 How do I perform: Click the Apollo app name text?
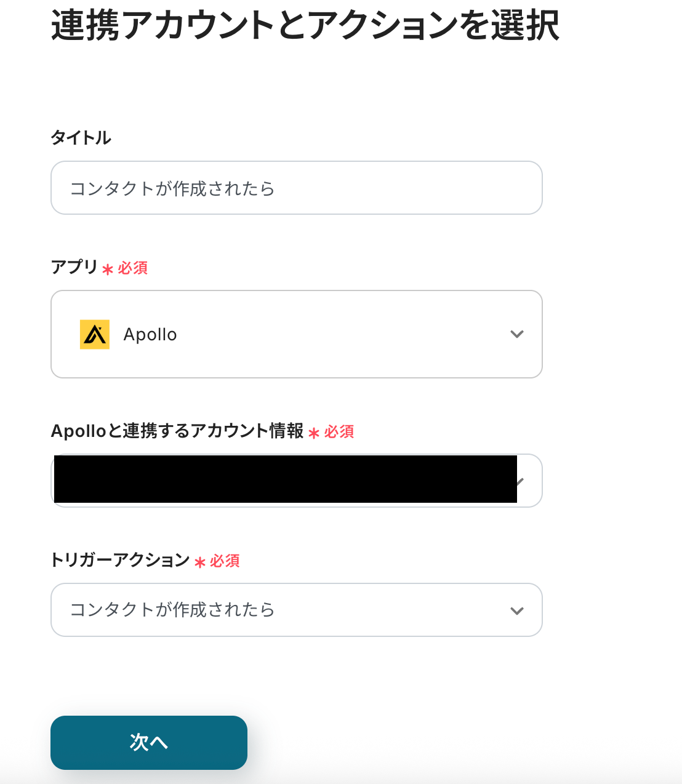point(150,334)
